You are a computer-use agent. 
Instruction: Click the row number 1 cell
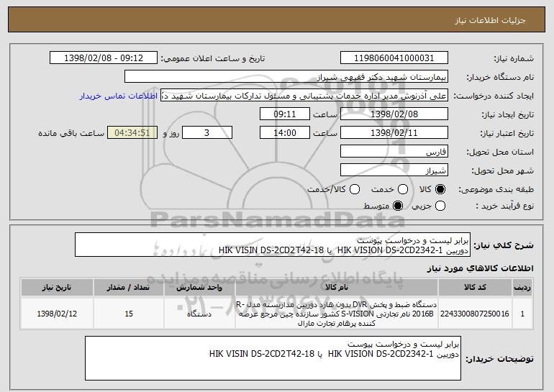522,314
